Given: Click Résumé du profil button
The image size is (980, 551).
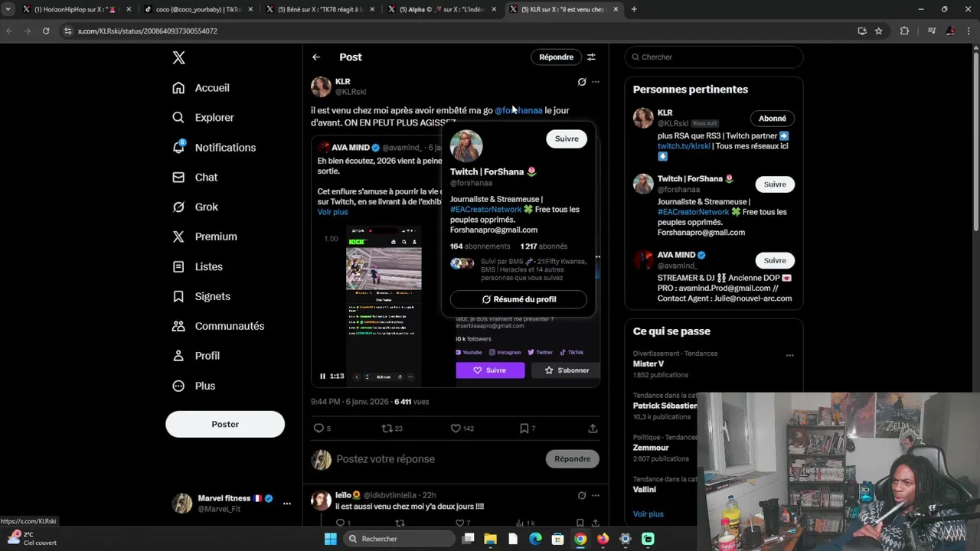Looking at the screenshot, I should click(518, 299).
